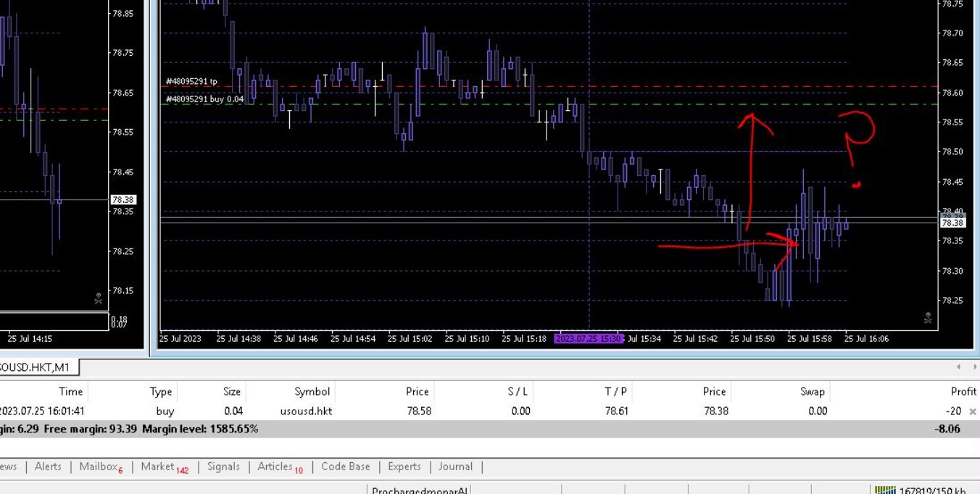Click the connection status bars icon

click(x=884, y=490)
